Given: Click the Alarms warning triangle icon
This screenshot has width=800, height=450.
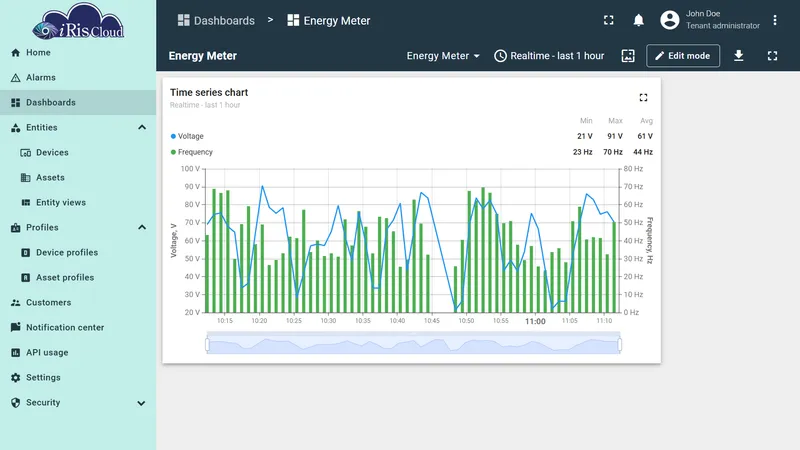Looking at the screenshot, I should [15, 78].
